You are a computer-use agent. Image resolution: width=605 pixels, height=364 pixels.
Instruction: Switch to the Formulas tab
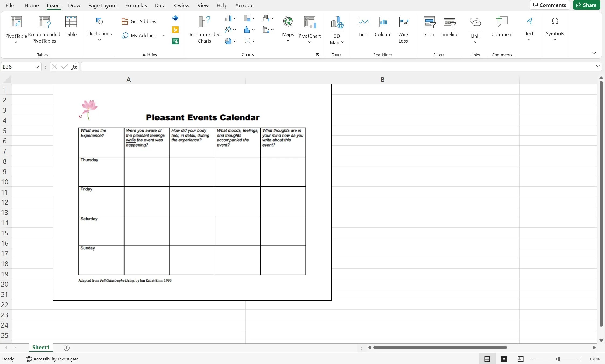point(136,5)
